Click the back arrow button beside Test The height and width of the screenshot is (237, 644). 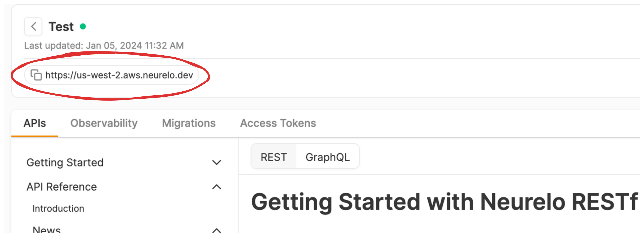click(x=33, y=26)
